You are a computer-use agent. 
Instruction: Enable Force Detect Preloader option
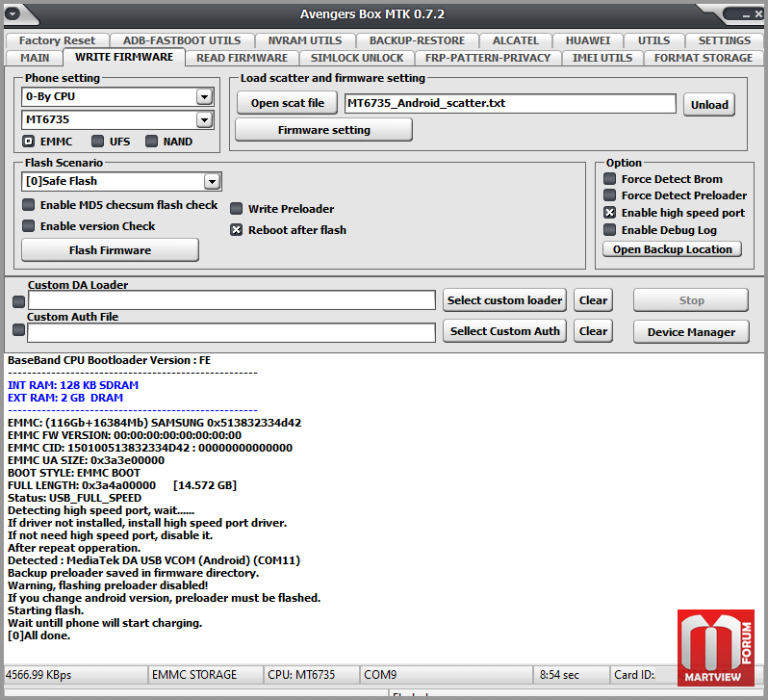[x=609, y=195]
